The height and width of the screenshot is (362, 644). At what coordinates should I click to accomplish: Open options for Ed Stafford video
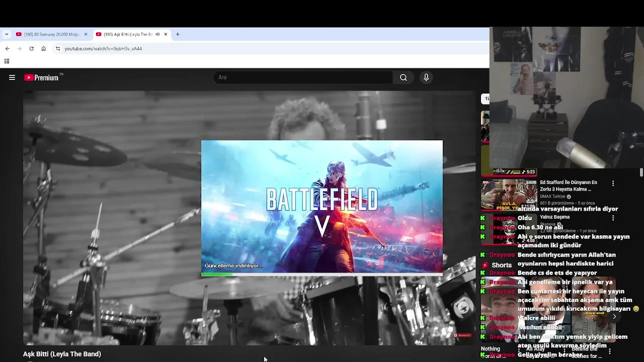(x=613, y=184)
